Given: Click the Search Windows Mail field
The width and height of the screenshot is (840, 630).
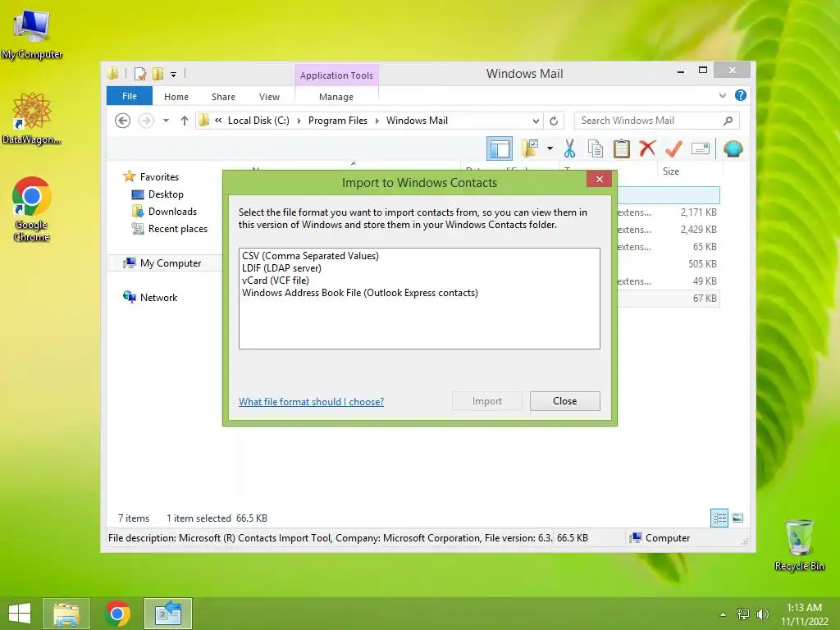Looking at the screenshot, I should (x=657, y=121).
